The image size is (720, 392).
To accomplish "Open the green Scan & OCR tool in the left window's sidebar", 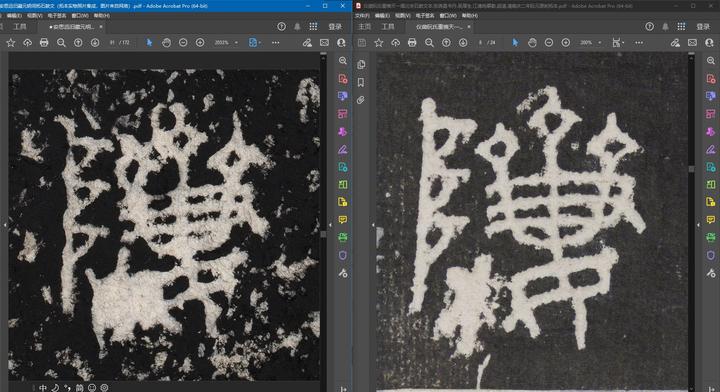I will (x=343, y=237).
